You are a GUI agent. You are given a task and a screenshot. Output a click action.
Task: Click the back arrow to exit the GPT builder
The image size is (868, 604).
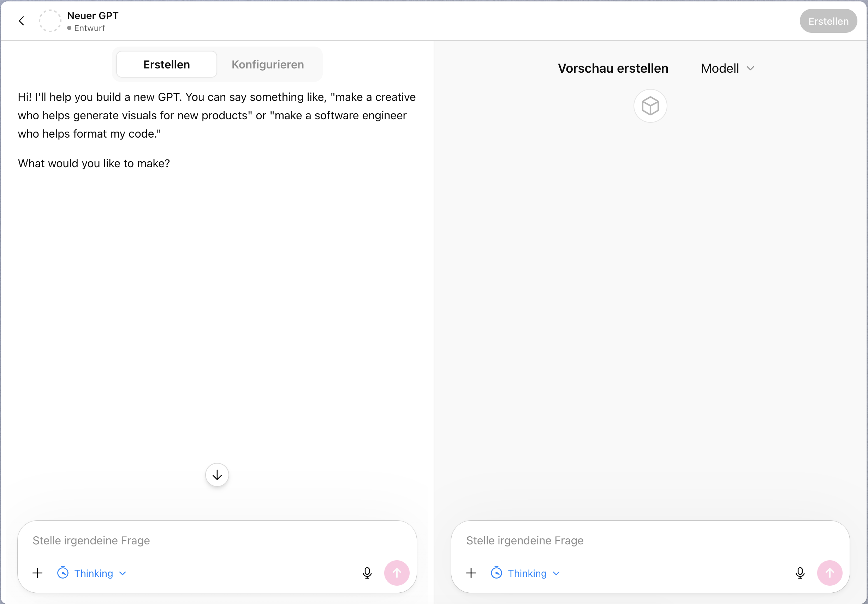[x=22, y=21]
